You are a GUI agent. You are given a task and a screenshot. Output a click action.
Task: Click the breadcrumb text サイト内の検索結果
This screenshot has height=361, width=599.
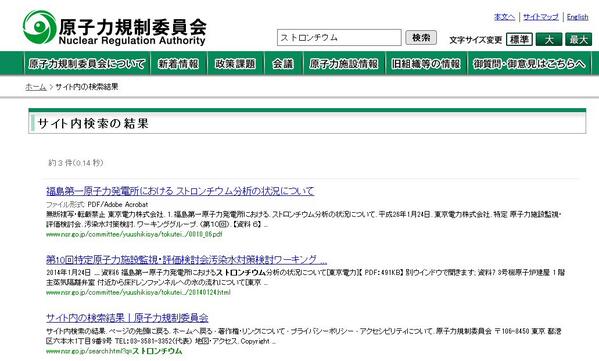tap(87, 87)
